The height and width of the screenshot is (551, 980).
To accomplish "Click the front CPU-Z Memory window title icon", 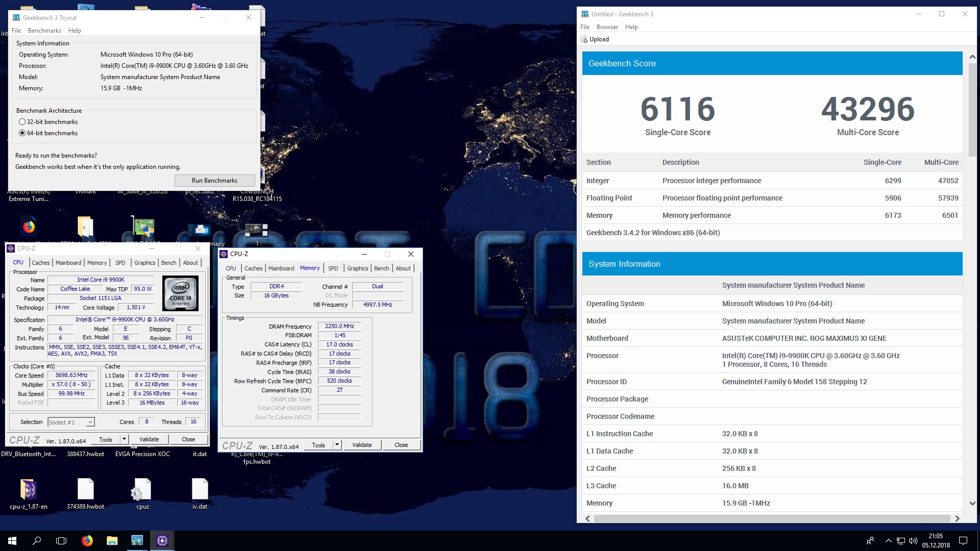I will 224,254.
